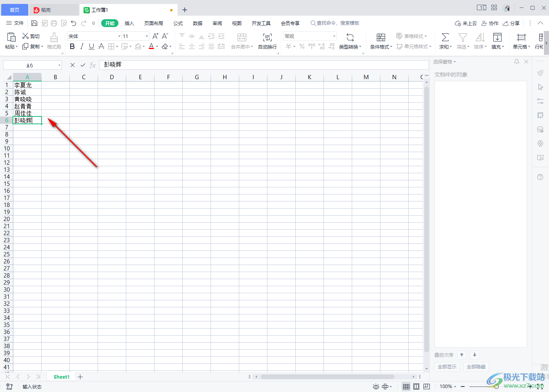
Task: Switch to the Formulas (公式) tab
Action: coord(178,23)
